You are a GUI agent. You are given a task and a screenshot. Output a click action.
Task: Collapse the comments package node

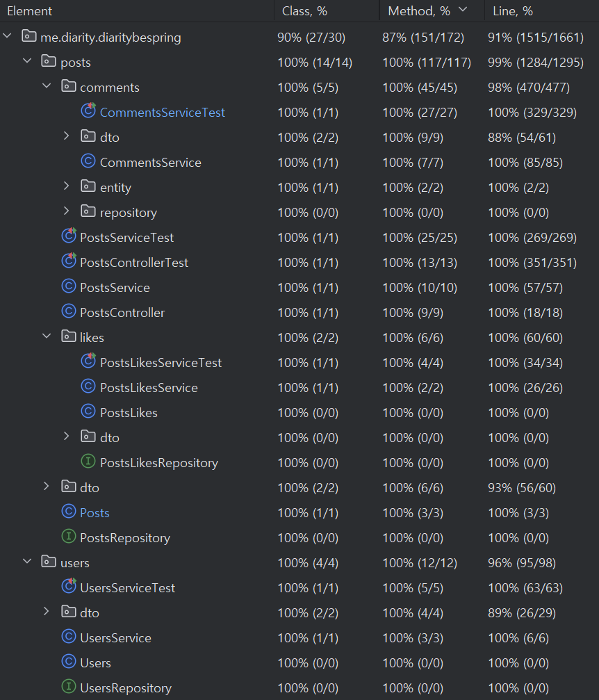[x=47, y=86]
